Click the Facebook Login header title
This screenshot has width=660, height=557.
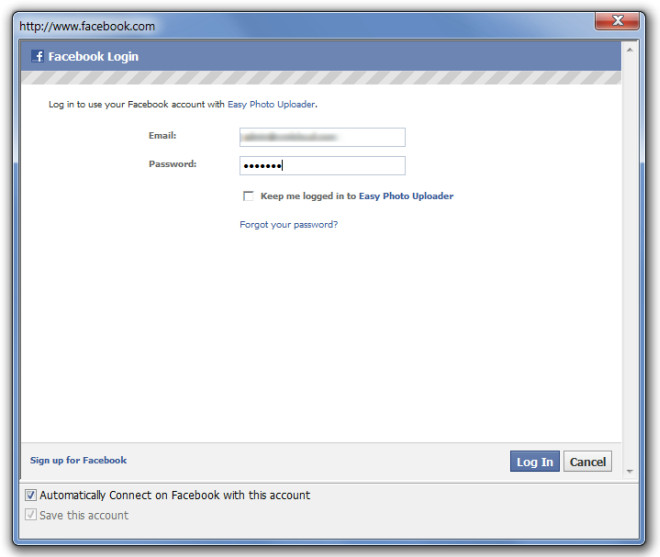(x=93, y=56)
